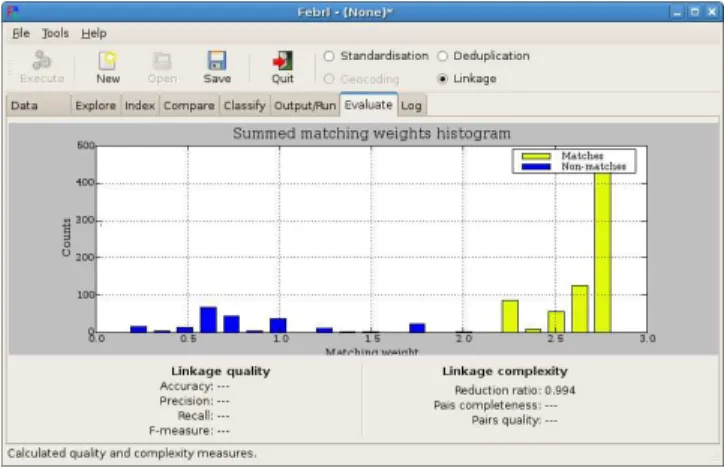Switch to the Log tab

(411, 106)
